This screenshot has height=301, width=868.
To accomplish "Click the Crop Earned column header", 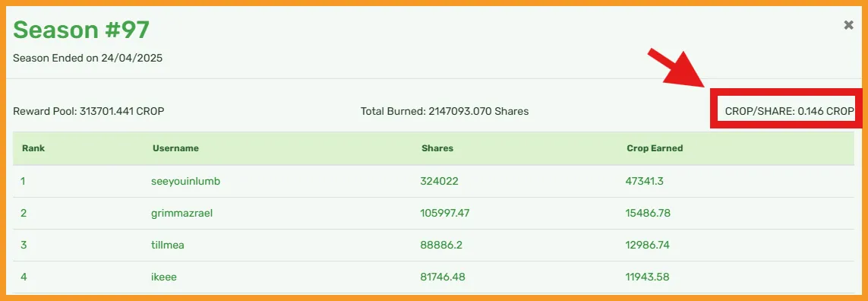I will point(655,148).
